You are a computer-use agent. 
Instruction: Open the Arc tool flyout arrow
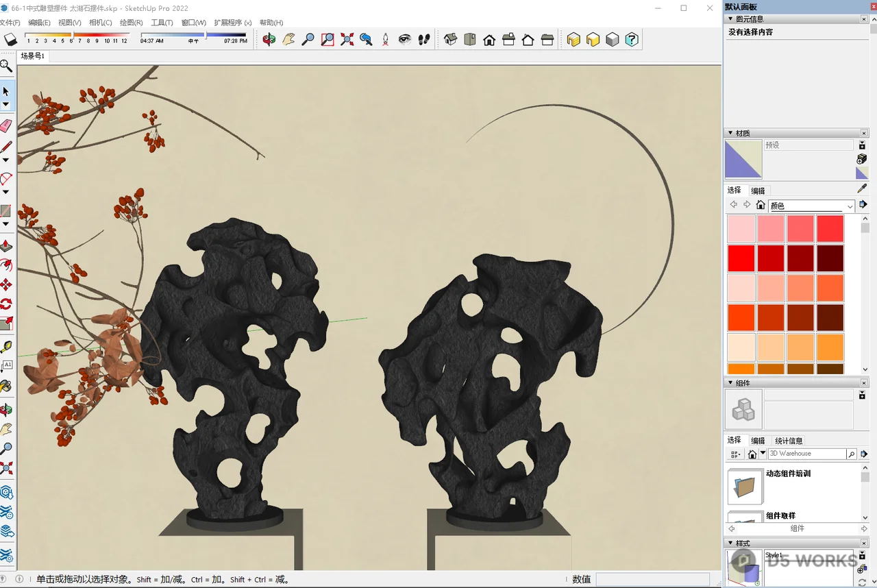click(x=6, y=193)
